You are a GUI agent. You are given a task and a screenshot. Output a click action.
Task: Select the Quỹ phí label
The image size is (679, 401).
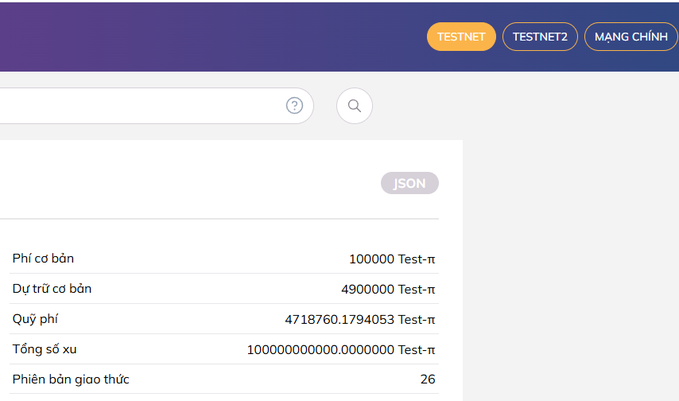coord(35,319)
